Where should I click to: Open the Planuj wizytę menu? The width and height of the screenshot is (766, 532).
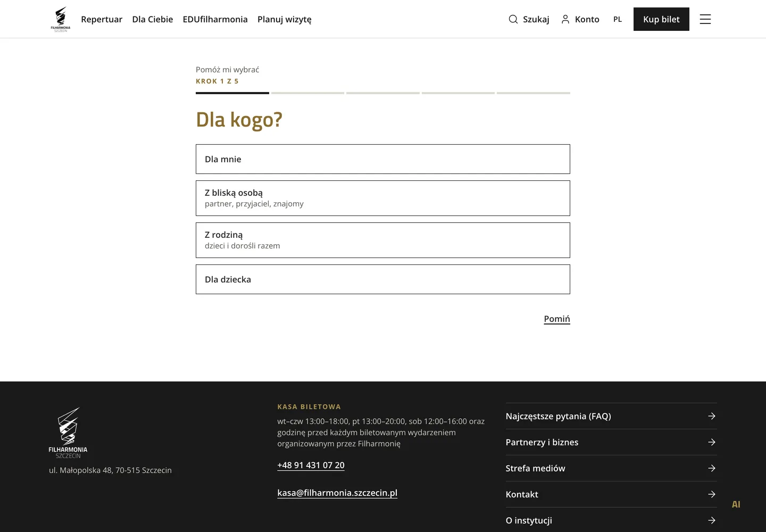pyautogui.click(x=285, y=19)
